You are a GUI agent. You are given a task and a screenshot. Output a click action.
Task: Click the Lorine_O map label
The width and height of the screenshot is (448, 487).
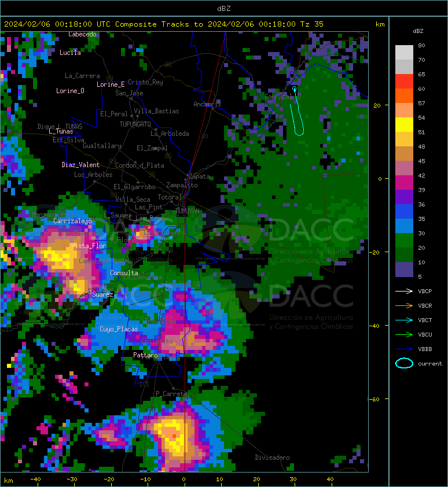(x=70, y=91)
